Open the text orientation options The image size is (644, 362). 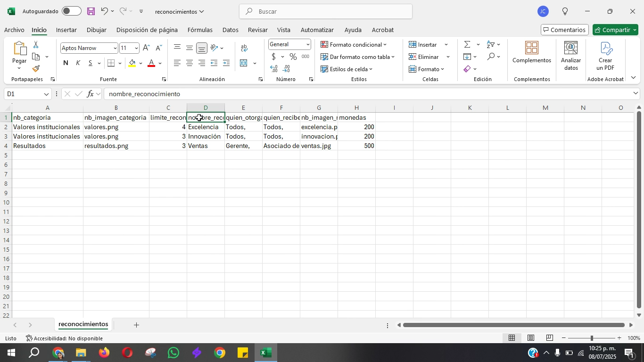click(217, 48)
